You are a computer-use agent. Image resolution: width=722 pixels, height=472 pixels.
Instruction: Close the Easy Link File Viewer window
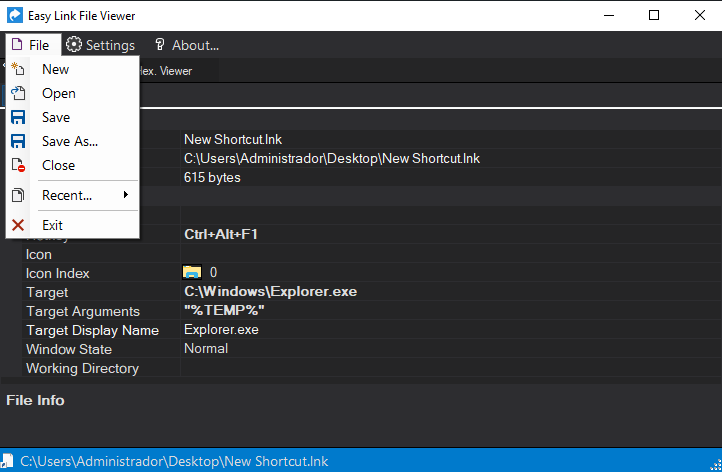point(699,15)
